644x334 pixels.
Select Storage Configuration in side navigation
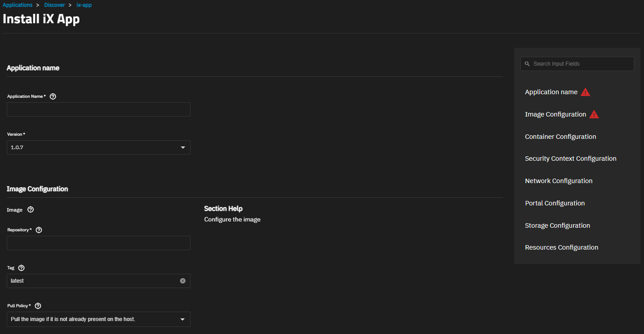pos(557,225)
